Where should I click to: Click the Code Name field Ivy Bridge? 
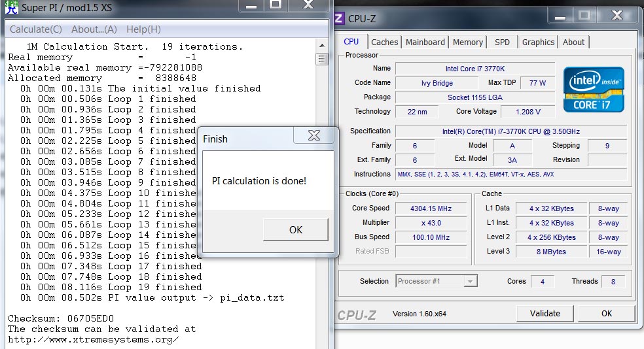pos(437,83)
